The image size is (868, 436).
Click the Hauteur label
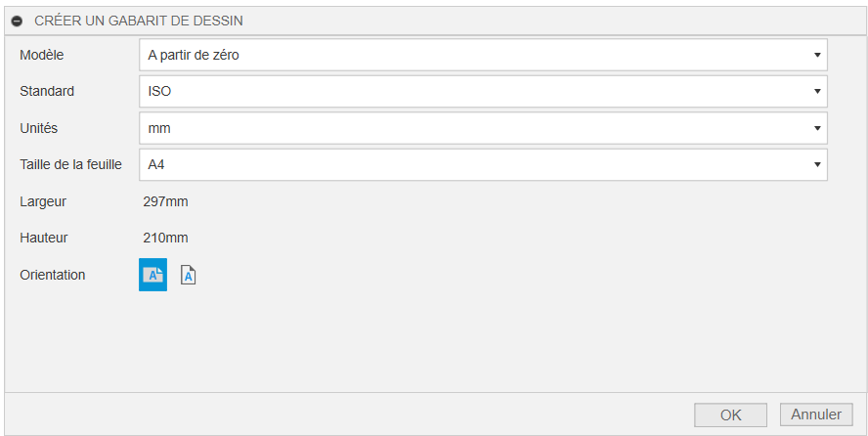[44, 238]
